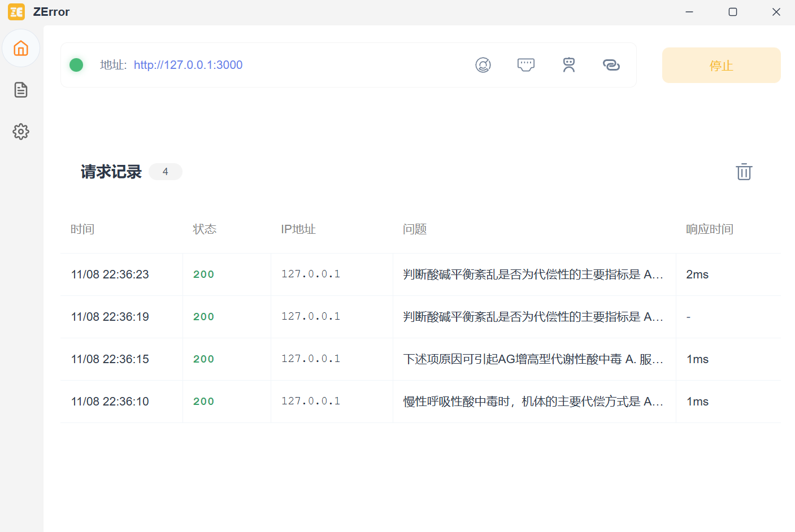The height and width of the screenshot is (532, 795).
Task: Click the 2ms response time value
Action: coord(697,274)
